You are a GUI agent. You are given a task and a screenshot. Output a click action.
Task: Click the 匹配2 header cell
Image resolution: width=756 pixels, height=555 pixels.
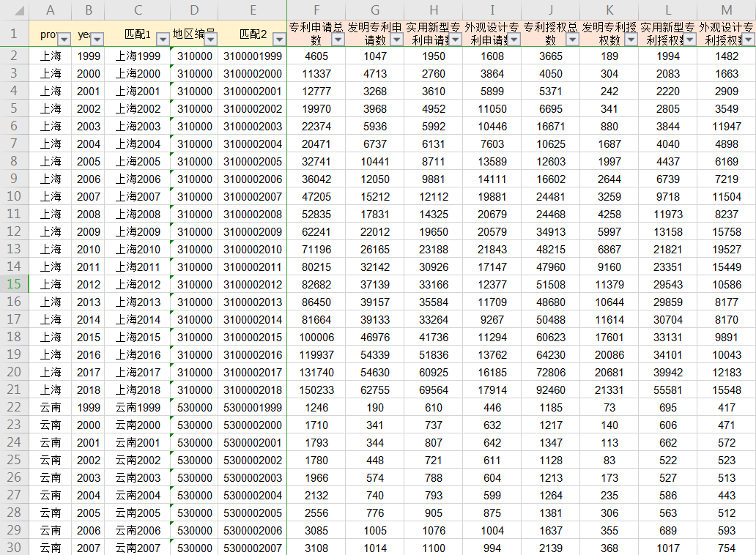pyautogui.click(x=253, y=34)
